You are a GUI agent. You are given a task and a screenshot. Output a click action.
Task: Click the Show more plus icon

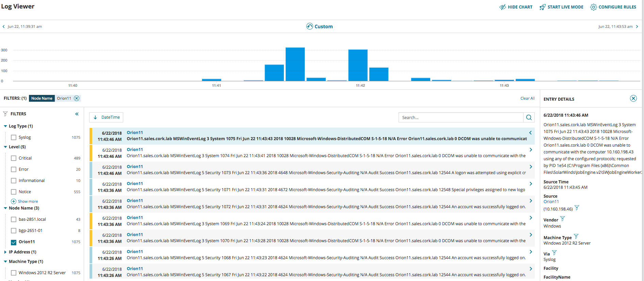(x=14, y=201)
